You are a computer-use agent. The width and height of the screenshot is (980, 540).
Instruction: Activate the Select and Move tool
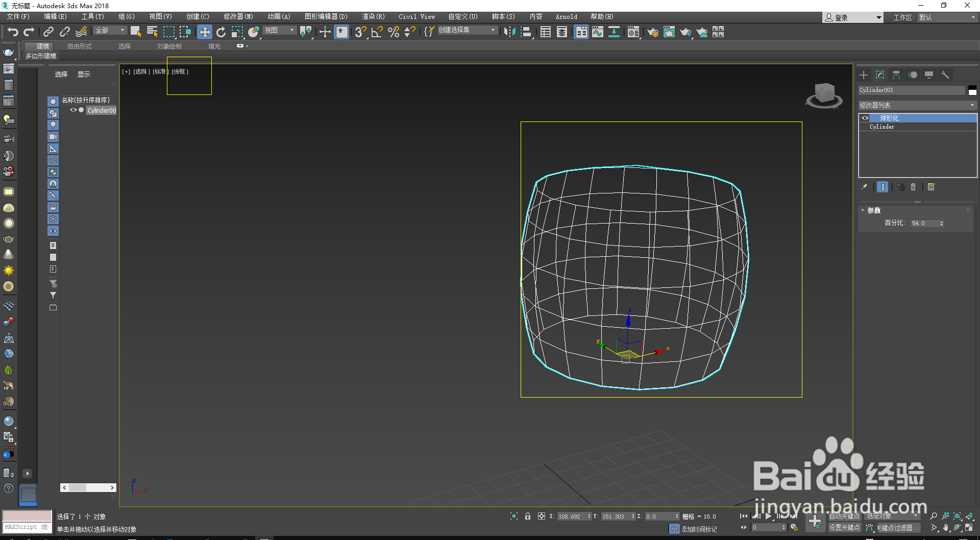[204, 32]
